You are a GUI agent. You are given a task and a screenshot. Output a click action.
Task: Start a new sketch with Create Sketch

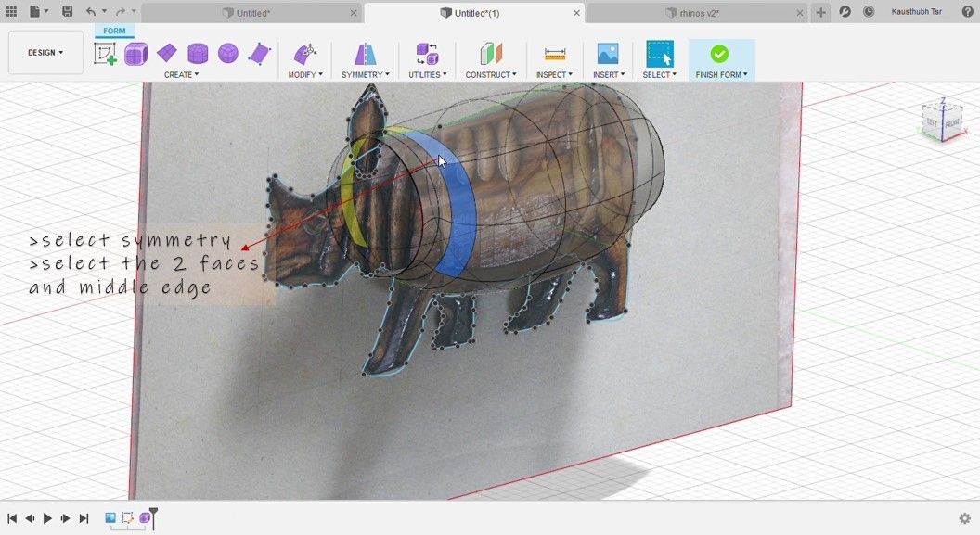coord(105,54)
